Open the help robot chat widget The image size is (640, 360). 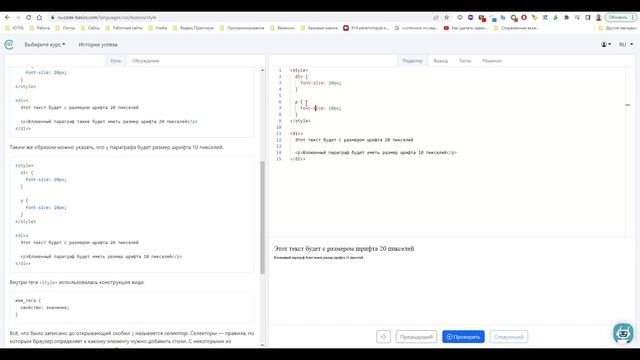623,333
